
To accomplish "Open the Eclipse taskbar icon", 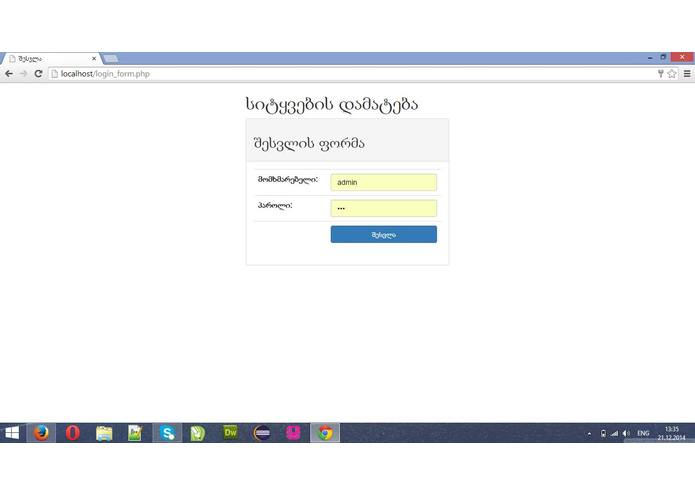I will [x=262, y=433].
